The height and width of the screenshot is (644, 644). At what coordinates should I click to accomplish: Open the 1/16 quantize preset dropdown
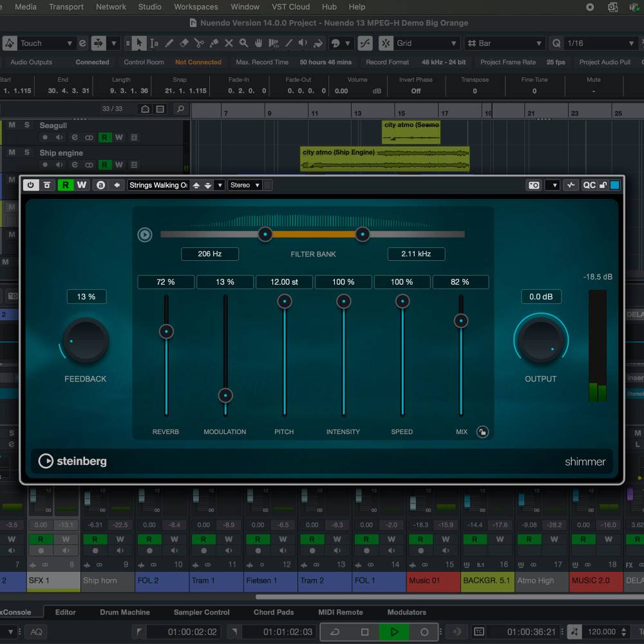click(x=601, y=43)
